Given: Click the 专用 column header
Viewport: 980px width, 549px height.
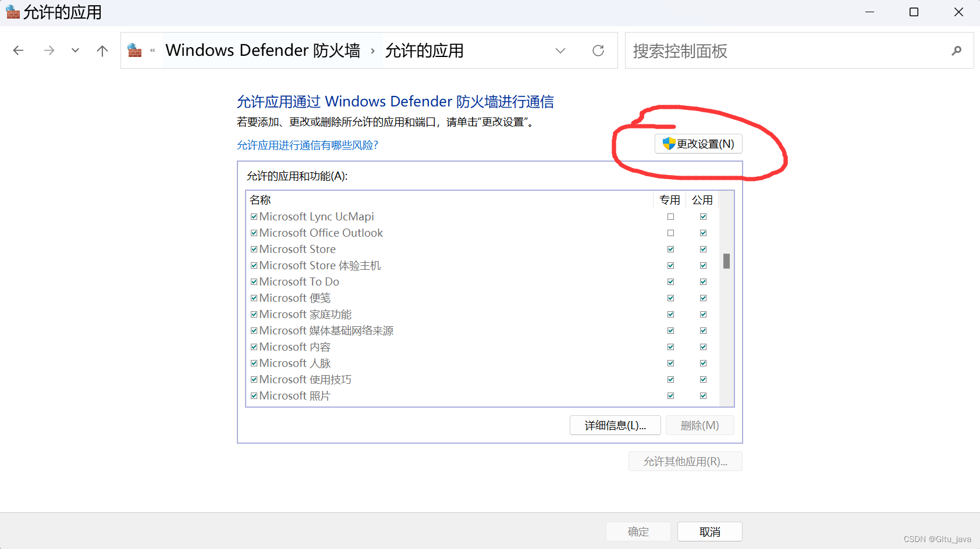Looking at the screenshot, I should (670, 199).
